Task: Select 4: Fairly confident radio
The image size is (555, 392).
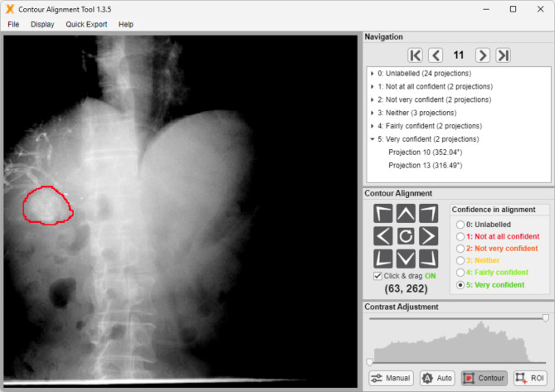Action: (x=460, y=273)
